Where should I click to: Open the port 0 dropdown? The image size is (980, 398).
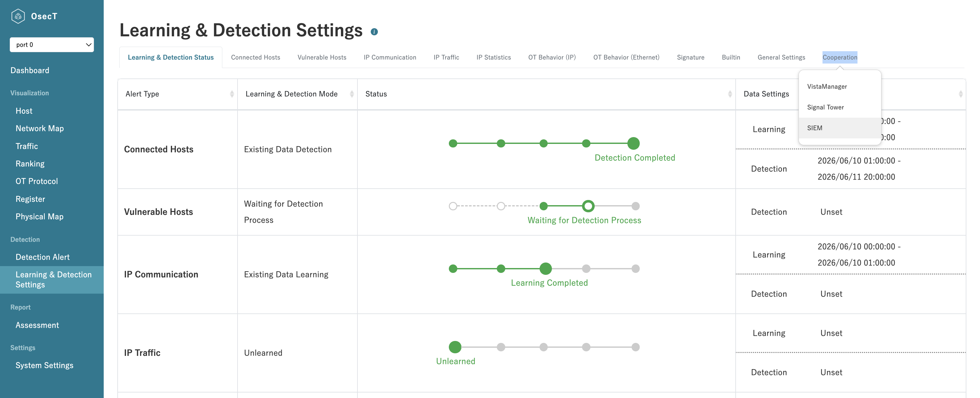[52, 44]
